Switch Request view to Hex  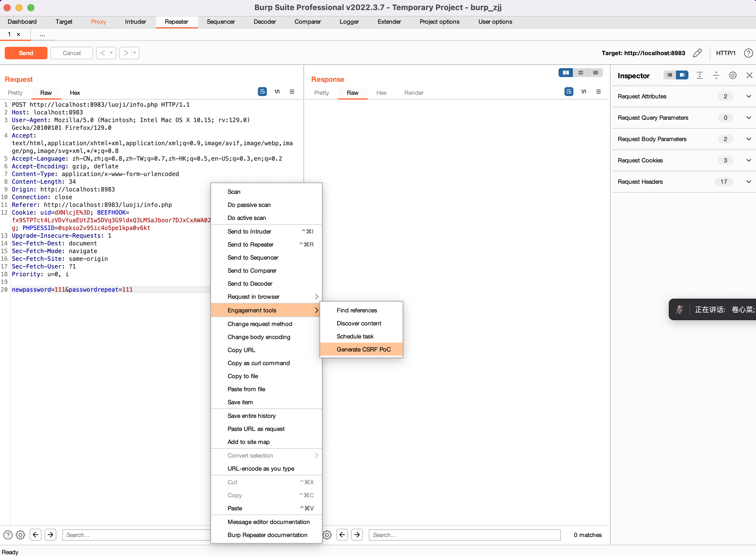click(75, 93)
